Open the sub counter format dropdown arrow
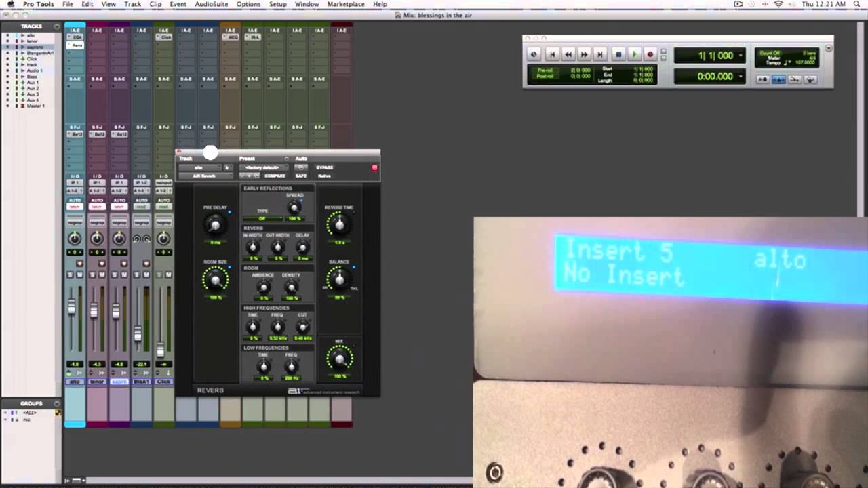868x488 pixels. (x=741, y=77)
